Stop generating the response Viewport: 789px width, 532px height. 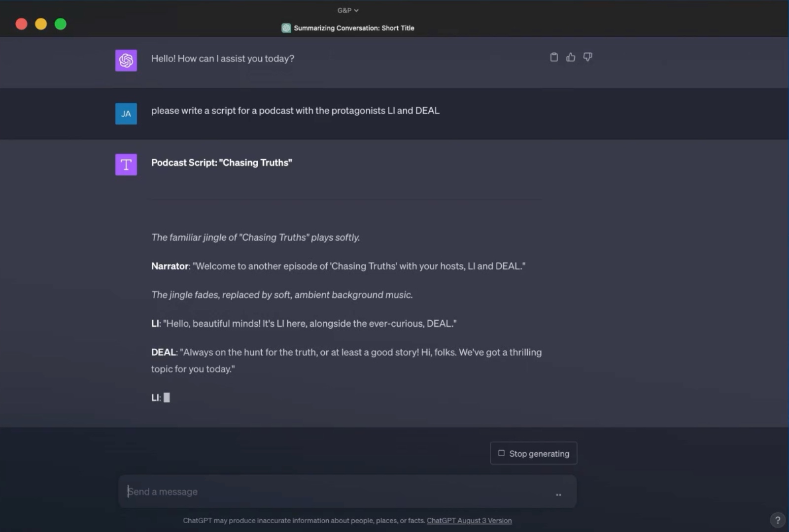(x=533, y=453)
